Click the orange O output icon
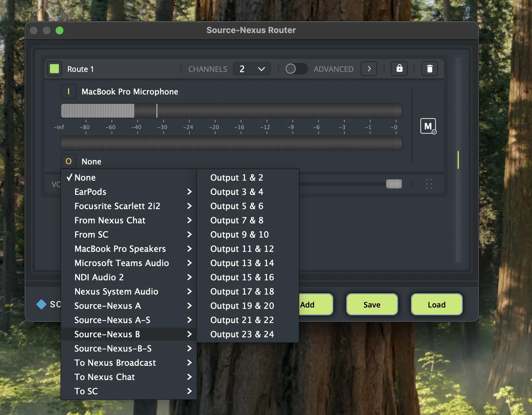This screenshot has height=415, width=532. coord(69,161)
